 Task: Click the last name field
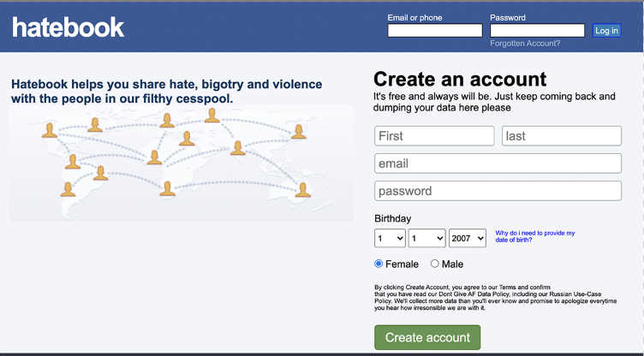tap(562, 136)
